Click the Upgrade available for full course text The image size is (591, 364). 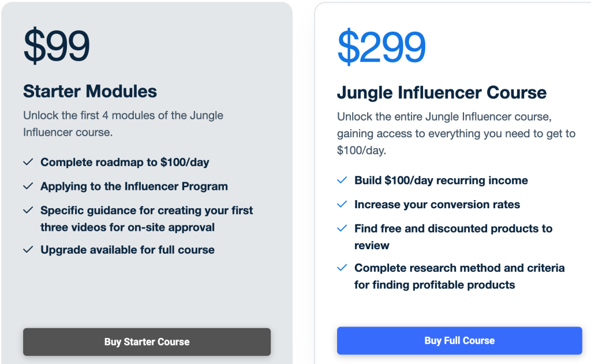click(x=128, y=250)
